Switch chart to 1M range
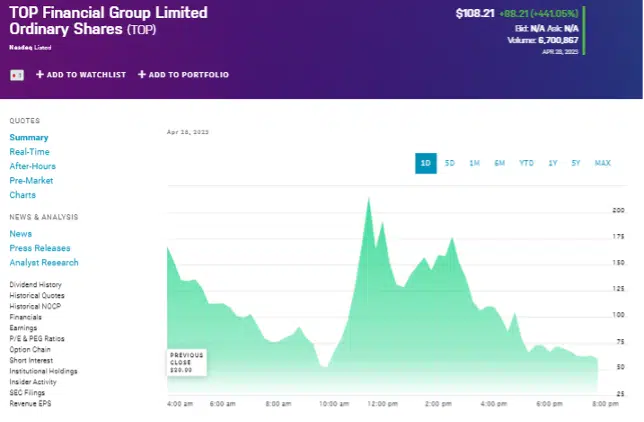 click(x=474, y=163)
